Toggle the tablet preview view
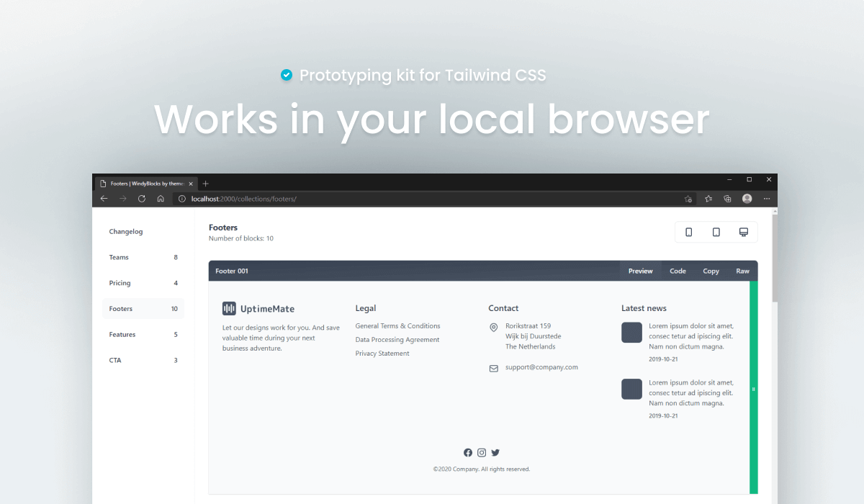The height and width of the screenshot is (504, 864). [x=716, y=232]
